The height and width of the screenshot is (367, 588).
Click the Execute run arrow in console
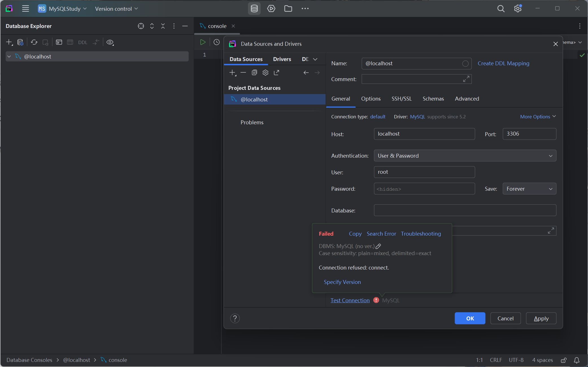pyautogui.click(x=202, y=42)
